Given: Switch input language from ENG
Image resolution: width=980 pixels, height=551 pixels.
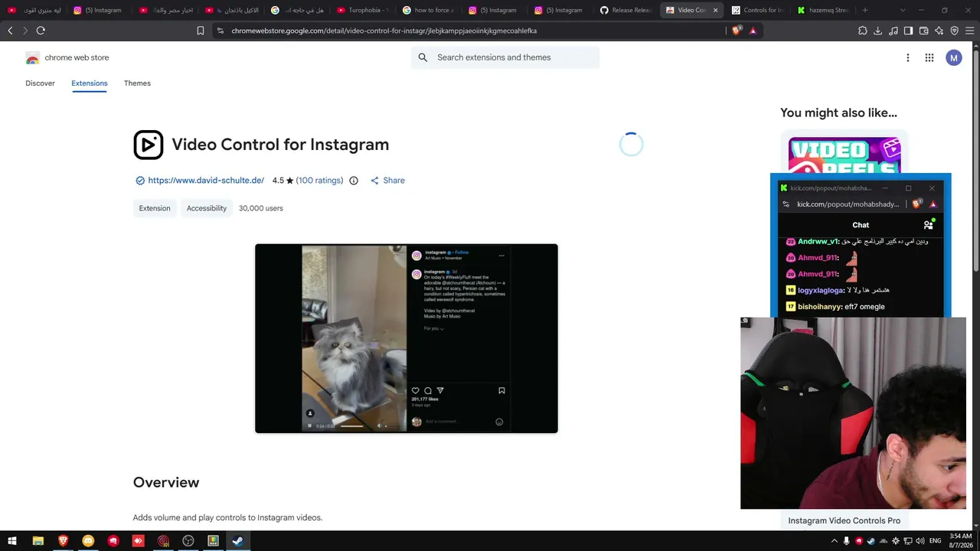Looking at the screenshot, I should [935, 541].
